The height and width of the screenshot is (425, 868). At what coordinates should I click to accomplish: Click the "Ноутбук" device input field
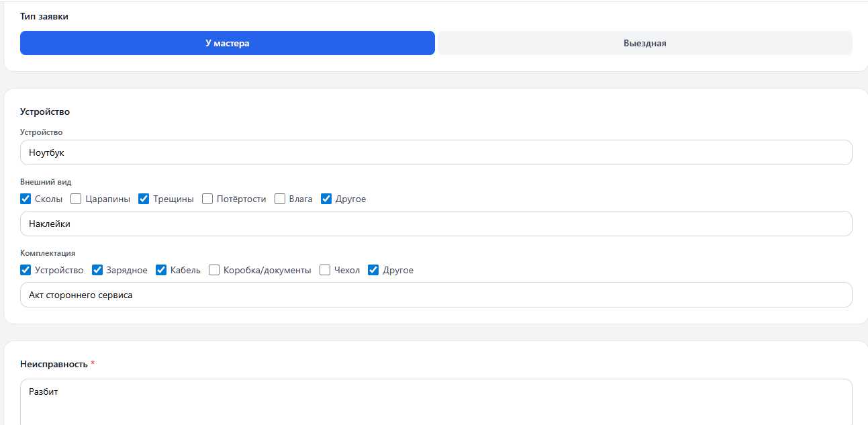(436, 152)
